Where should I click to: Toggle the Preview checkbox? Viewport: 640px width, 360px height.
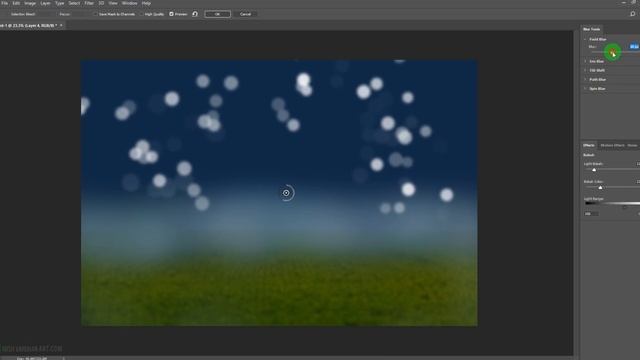171,14
